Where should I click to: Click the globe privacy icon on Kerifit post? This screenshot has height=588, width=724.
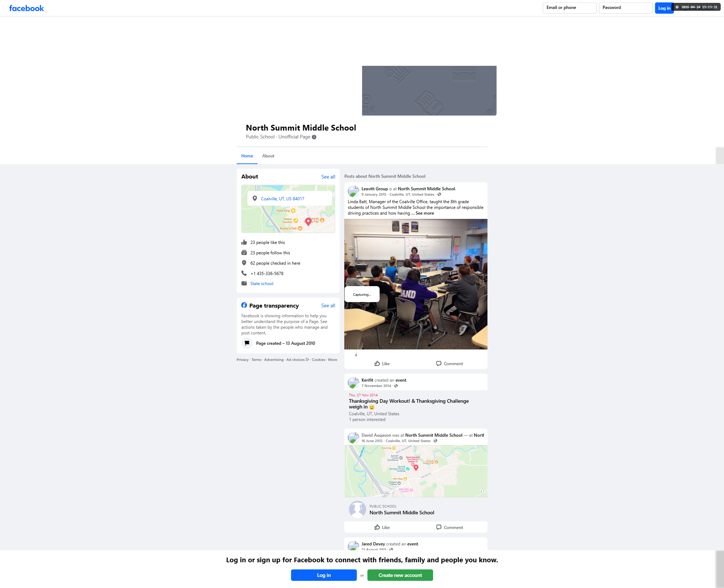pyautogui.click(x=396, y=386)
